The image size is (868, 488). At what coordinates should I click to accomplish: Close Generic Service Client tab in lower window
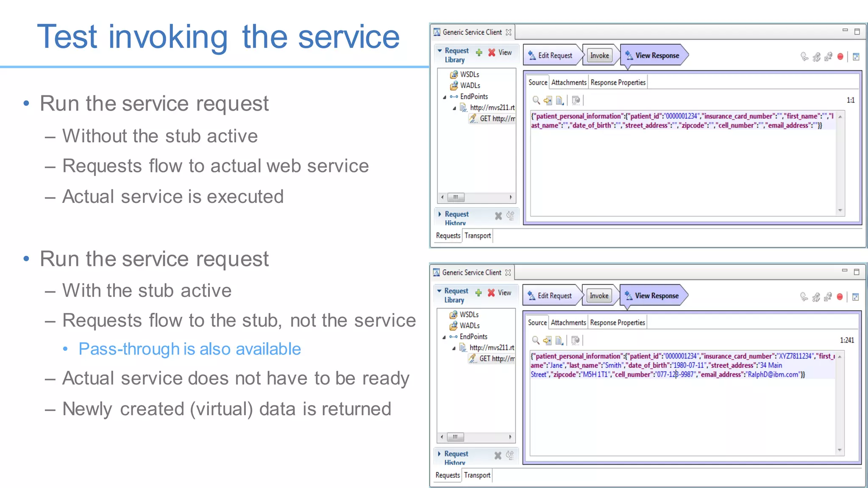(x=508, y=272)
